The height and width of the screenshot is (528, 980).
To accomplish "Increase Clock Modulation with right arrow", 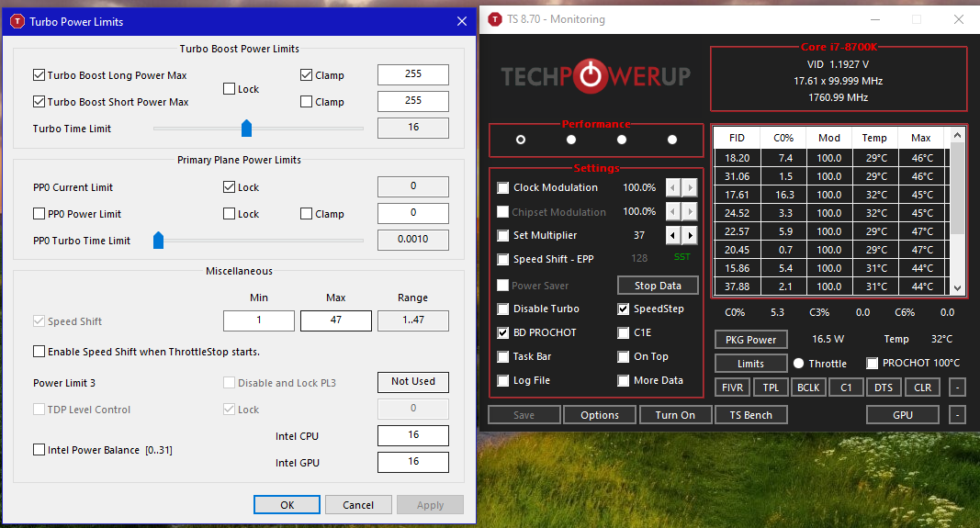I will pyautogui.click(x=690, y=187).
